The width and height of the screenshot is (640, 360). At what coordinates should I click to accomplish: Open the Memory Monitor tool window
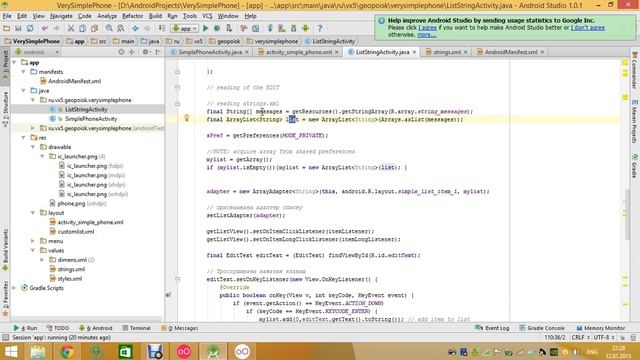(600, 328)
